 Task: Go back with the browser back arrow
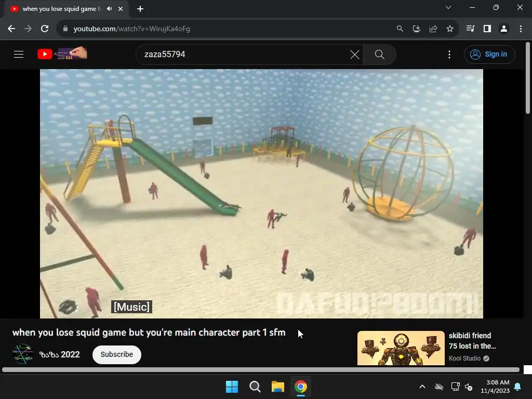click(11, 29)
